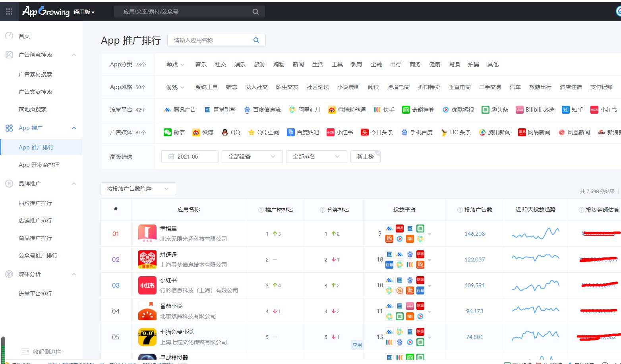
Task: Open the 按投放广告数降序 sort dropdown
Action: click(138, 188)
